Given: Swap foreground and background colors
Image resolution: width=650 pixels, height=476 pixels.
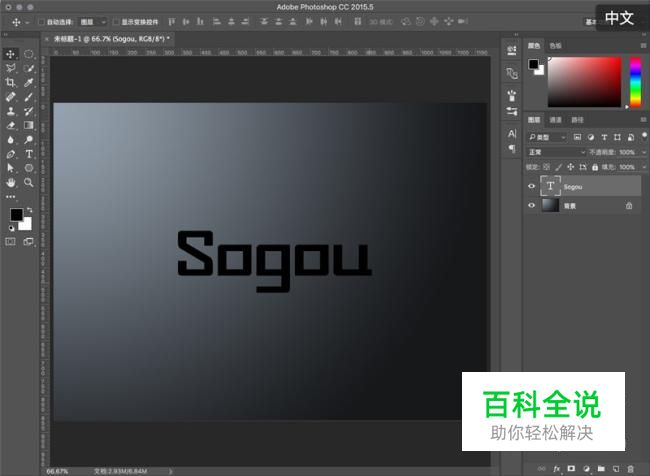Looking at the screenshot, I should point(29,210).
